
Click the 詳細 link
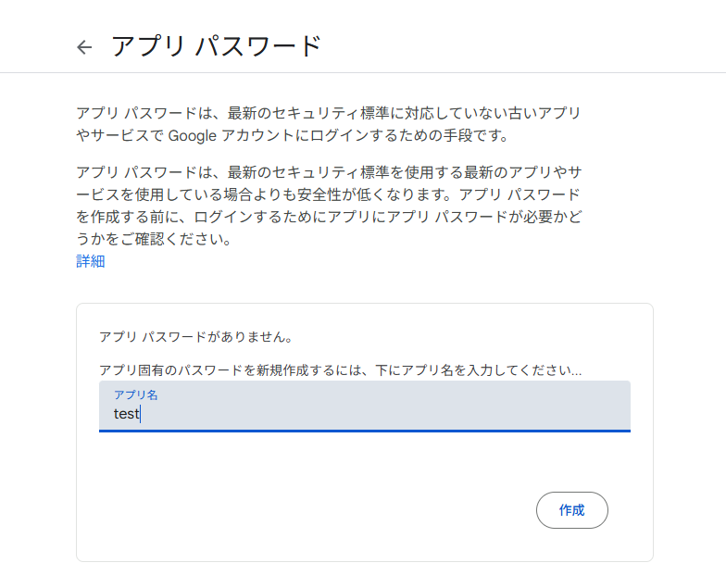91,261
